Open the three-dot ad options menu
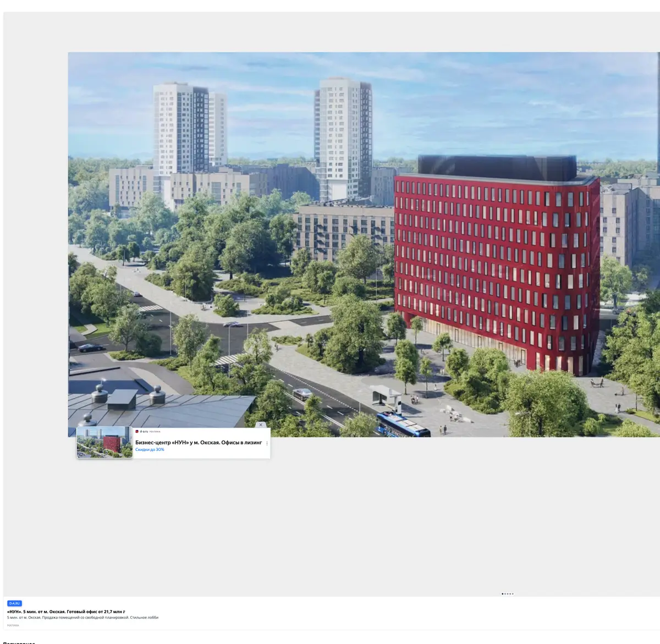 coord(267,443)
